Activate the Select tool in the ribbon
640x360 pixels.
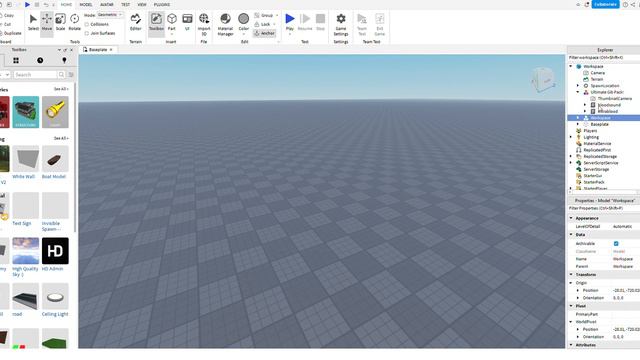(33, 22)
